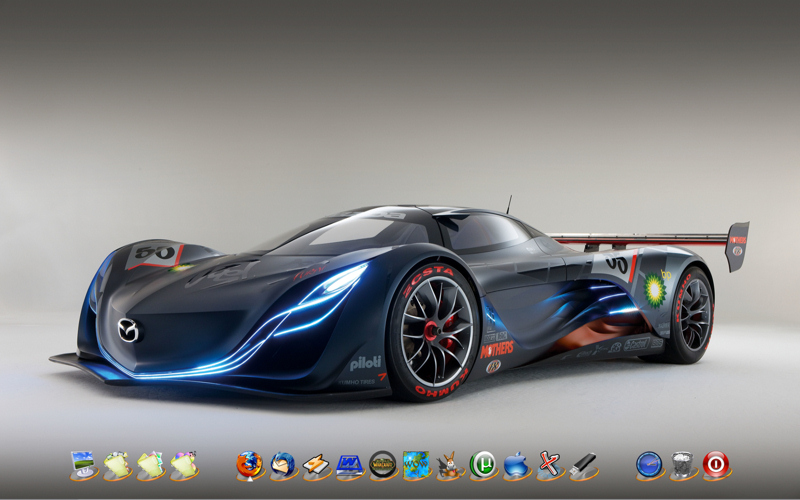Open uTorrent green icon in dock
Screen dimensions: 800x500
click(x=483, y=464)
